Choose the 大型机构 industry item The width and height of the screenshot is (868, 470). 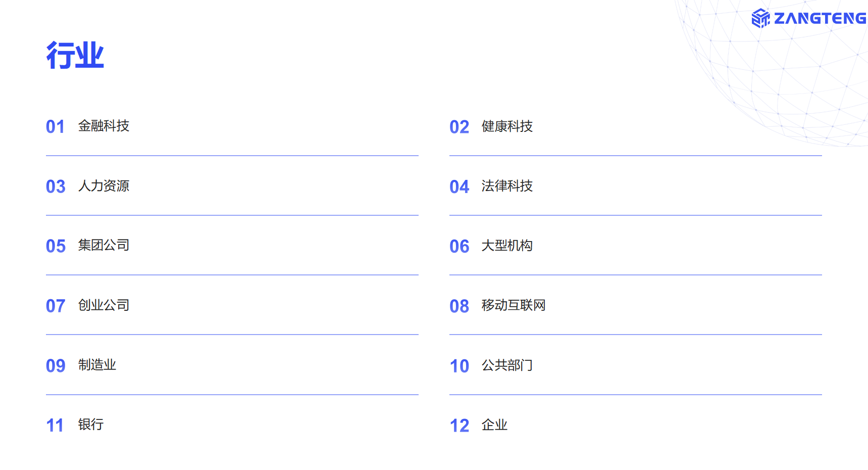point(507,246)
